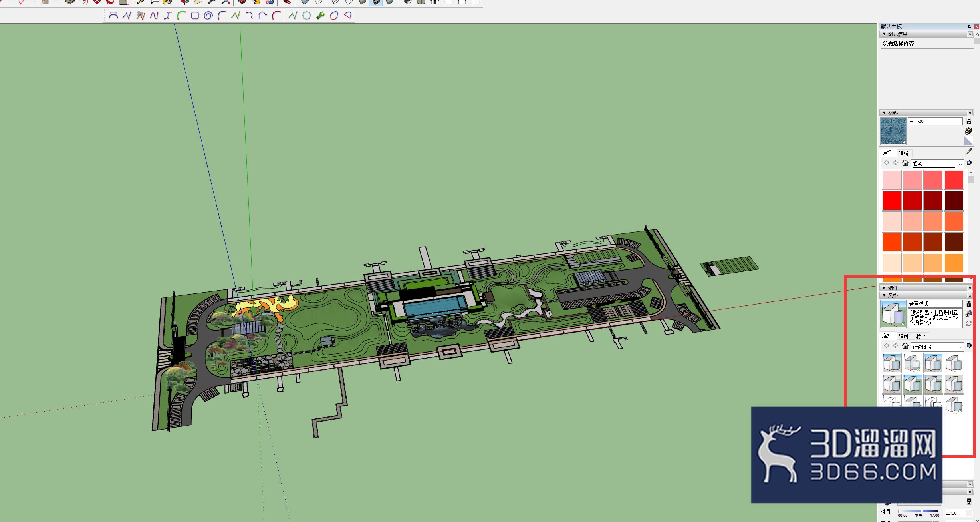980x522 pixels.
Task: Pick the darkest maroon swatch
Action: coord(954,201)
